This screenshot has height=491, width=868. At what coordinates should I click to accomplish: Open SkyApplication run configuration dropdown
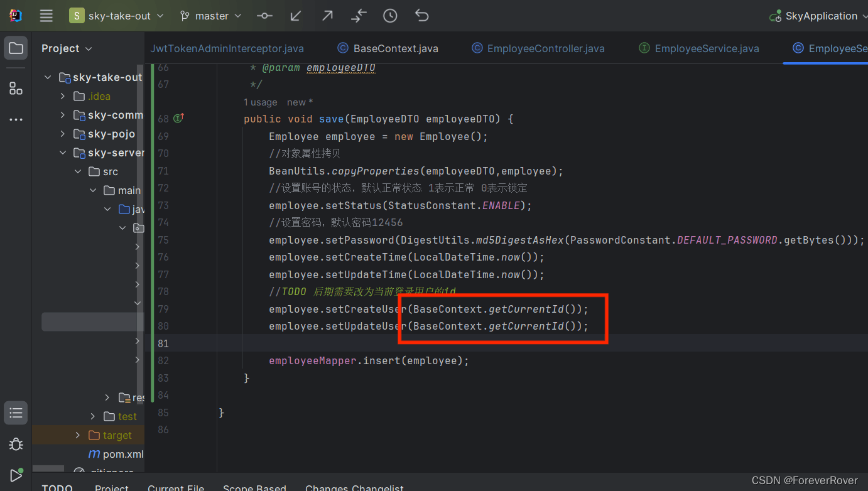tap(818, 16)
